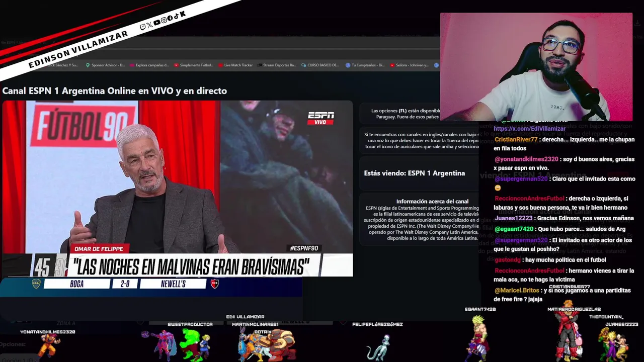
Task: Click ReccionconAndresFutbol 'hermano vienes a tirar' message
Action: pos(564,275)
